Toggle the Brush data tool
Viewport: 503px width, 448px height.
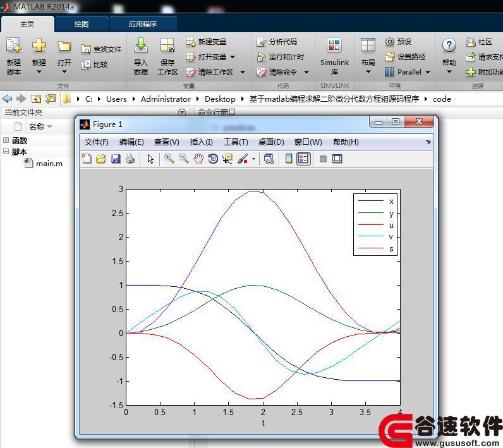coord(243,159)
